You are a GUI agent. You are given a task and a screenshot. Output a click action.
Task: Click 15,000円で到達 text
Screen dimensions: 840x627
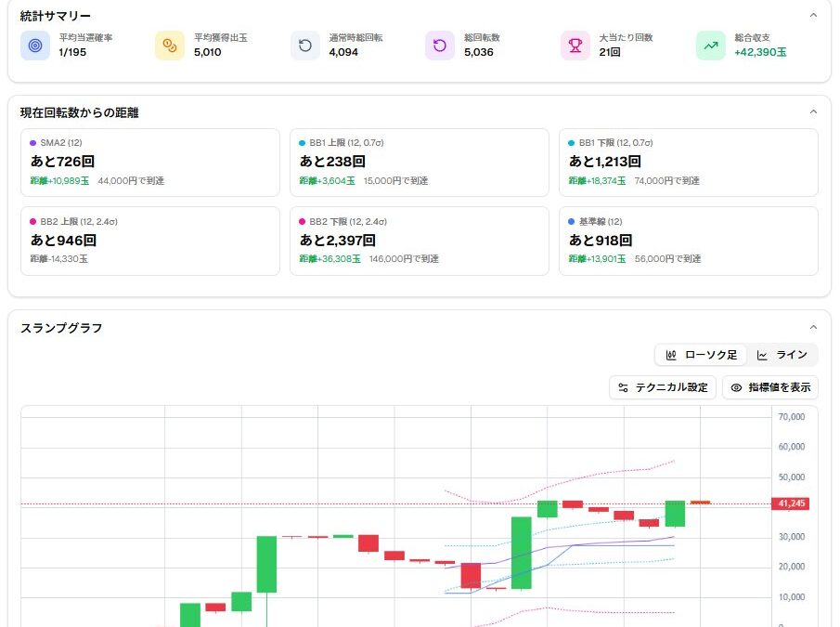pos(395,181)
